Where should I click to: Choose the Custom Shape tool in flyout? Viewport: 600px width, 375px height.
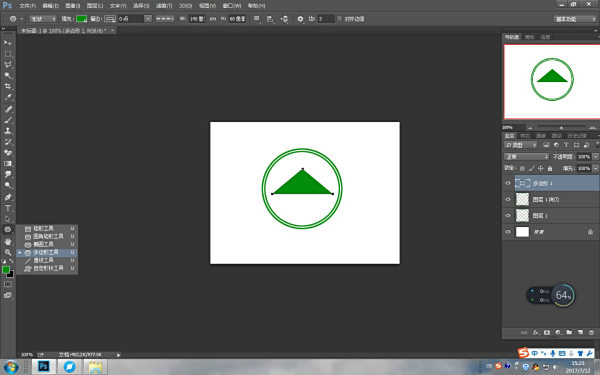[x=47, y=268]
